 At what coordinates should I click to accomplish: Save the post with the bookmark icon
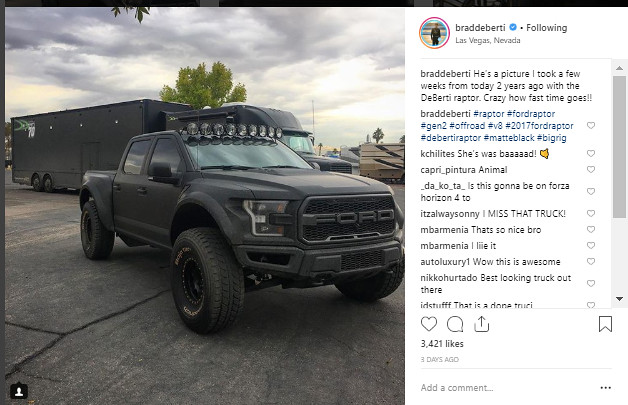pos(605,324)
